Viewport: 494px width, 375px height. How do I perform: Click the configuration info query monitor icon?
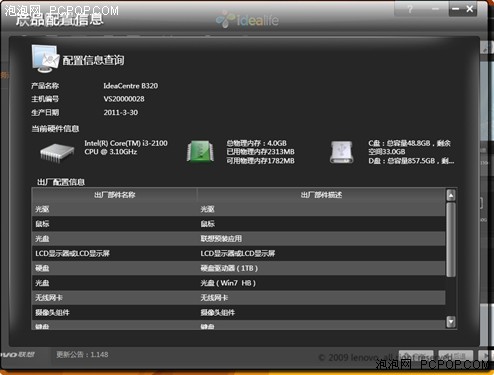point(45,59)
